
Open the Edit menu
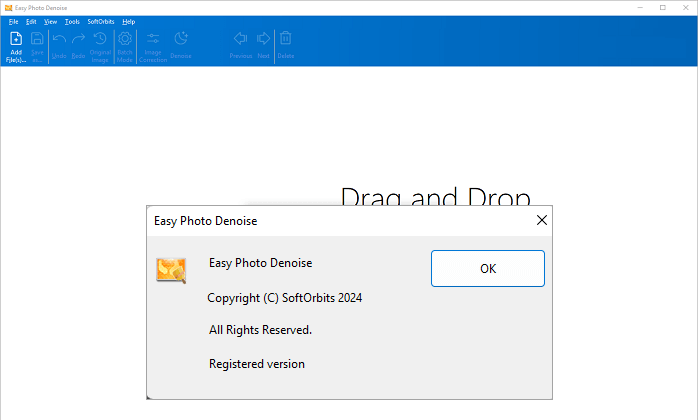pos(31,21)
